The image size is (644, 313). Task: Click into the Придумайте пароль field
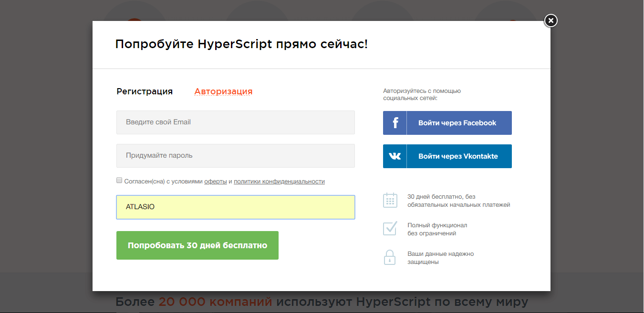(x=235, y=156)
